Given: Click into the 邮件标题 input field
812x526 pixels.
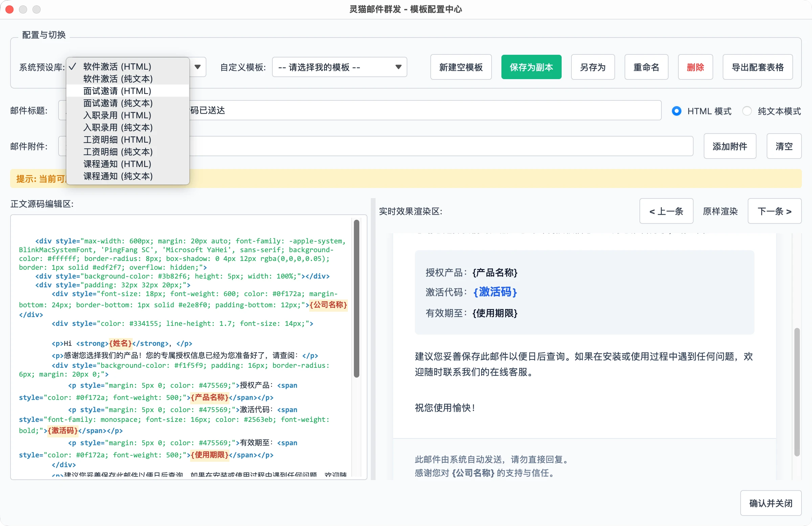Looking at the screenshot, I should tap(360, 110).
